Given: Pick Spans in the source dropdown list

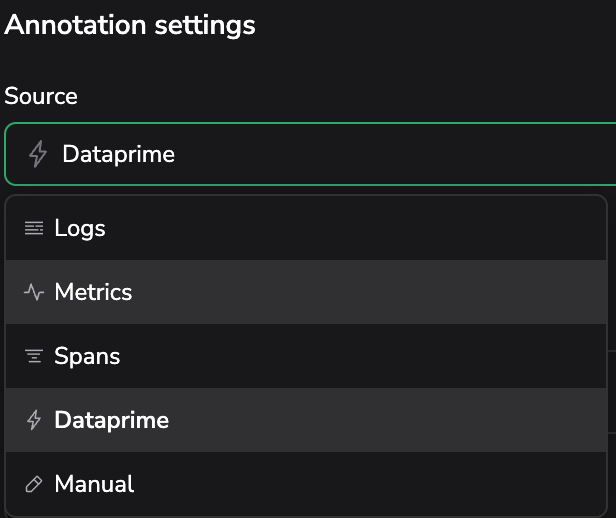Looking at the screenshot, I should coord(87,357).
